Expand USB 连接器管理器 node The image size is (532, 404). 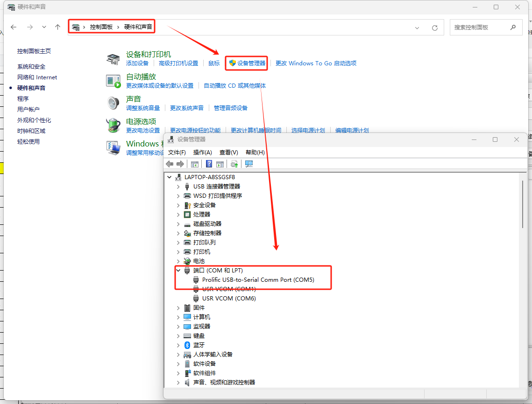coord(178,187)
